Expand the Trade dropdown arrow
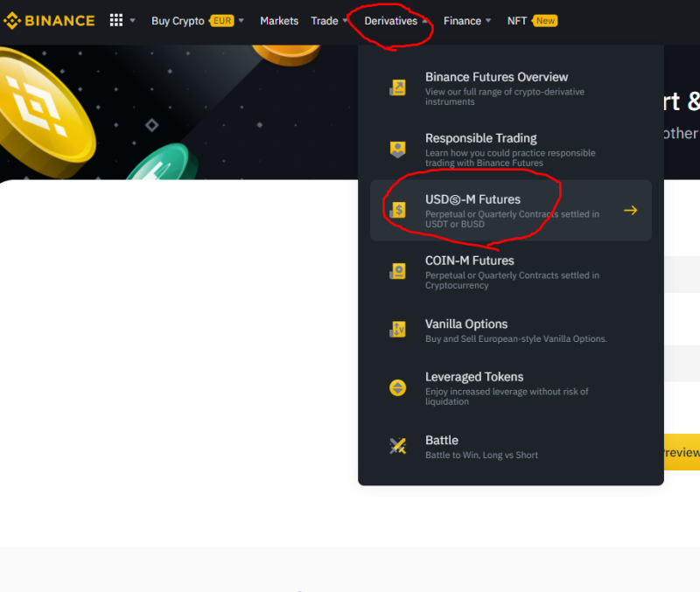This screenshot has width=700, height=592. click(345, 20)
